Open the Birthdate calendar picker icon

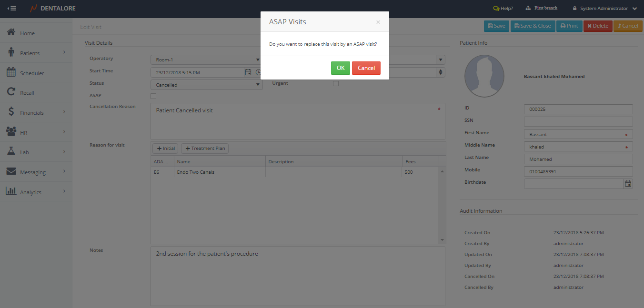tap(628, 183)
